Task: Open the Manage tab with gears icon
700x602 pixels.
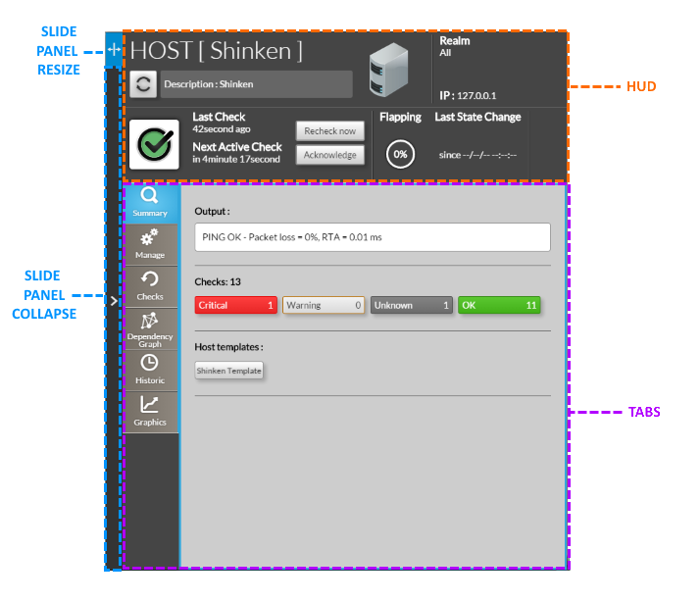Action: click(150, 244)
